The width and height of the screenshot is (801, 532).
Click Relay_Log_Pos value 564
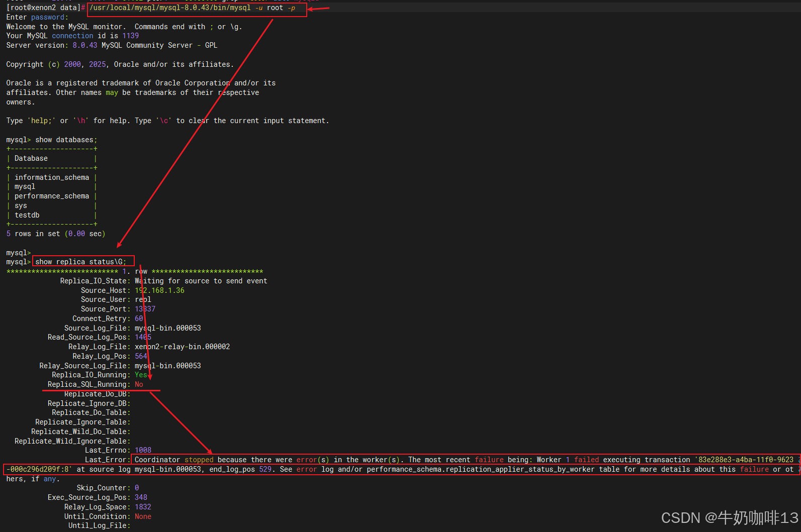point(141,357)
